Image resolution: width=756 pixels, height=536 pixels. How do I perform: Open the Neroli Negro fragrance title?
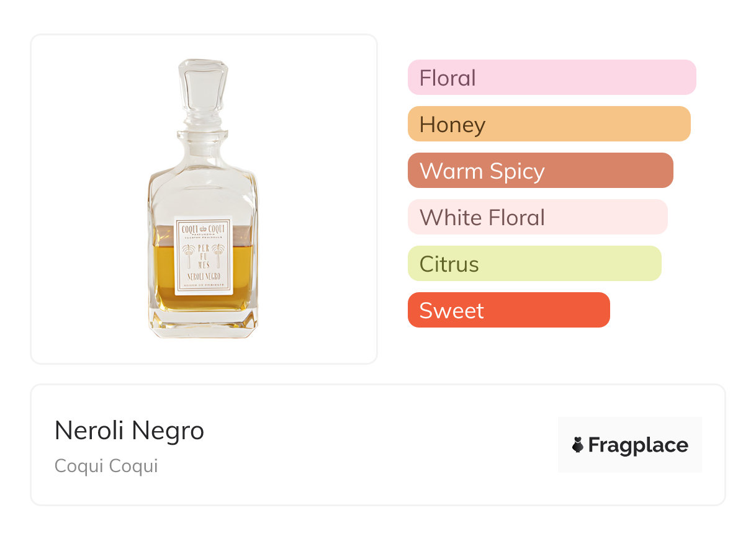point(129,431)
